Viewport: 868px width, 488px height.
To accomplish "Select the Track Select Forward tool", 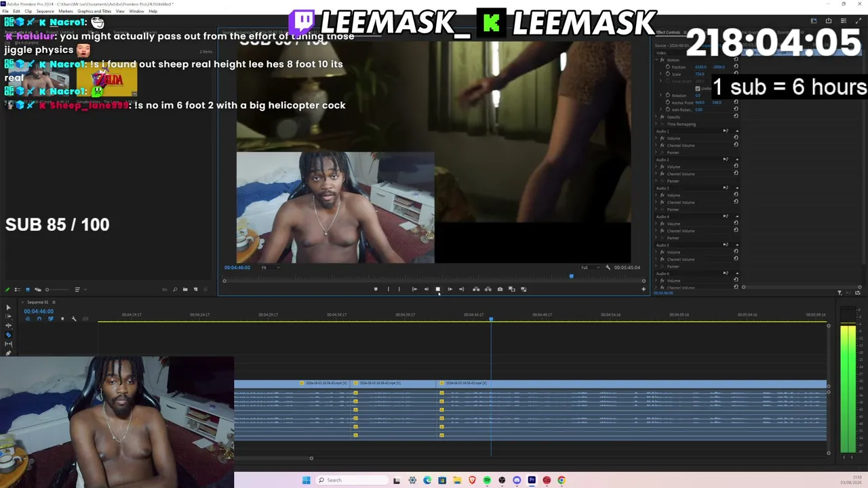I will [8, 317].
